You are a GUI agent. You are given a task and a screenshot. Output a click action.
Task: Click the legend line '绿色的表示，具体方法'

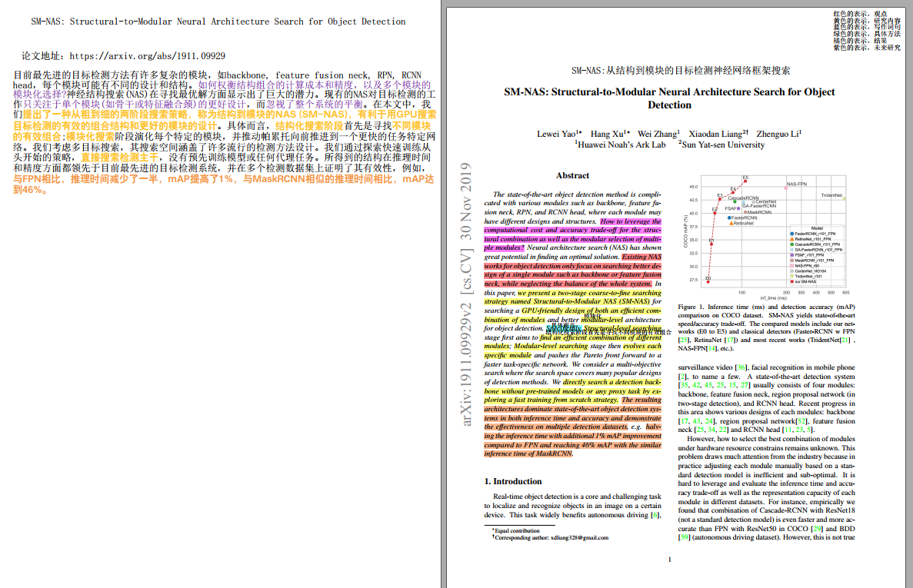point(867,34)
